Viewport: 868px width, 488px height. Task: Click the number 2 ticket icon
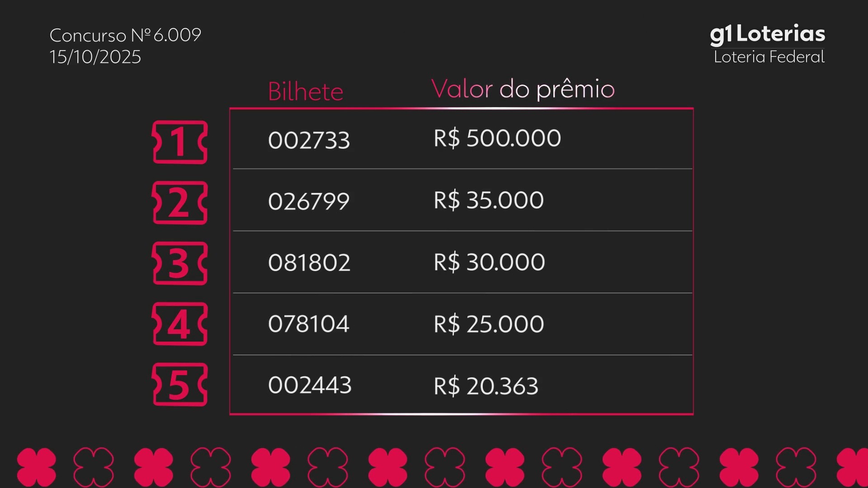click(180, 203)
